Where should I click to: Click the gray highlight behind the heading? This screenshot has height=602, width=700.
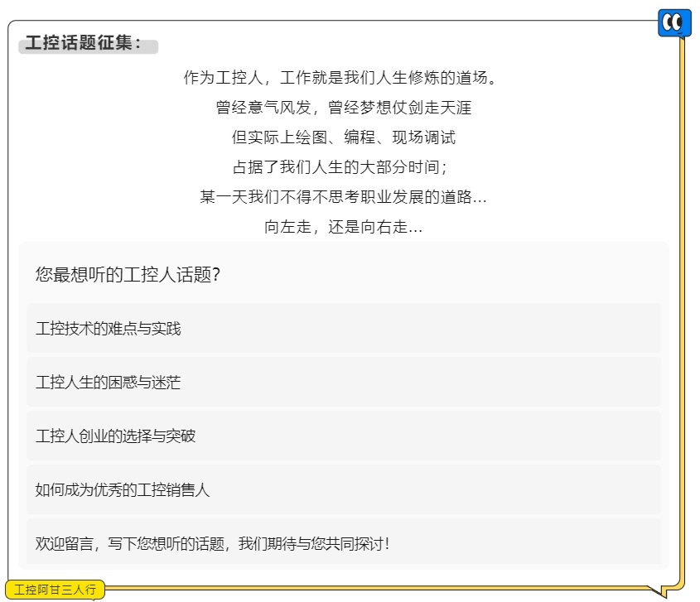(x=89, y=47)
